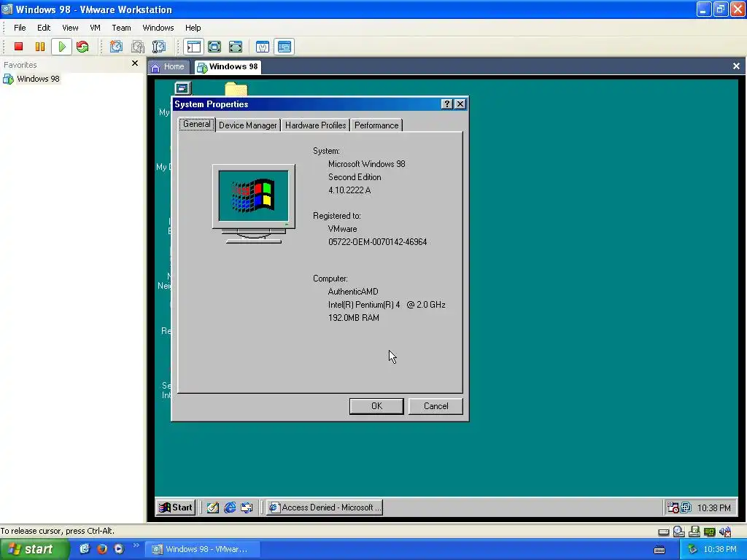This screenshot has width=747, height=560.
Task: Click the Revert to snapshot icon
Action: pyautogui.click(x=138, y=47)
